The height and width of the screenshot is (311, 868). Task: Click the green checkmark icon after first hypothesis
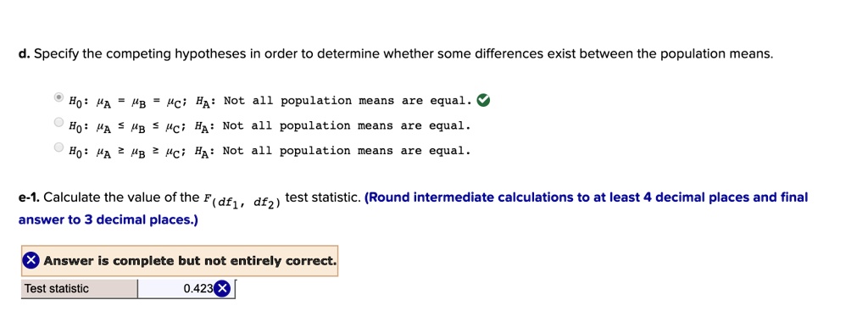point(483,100)
